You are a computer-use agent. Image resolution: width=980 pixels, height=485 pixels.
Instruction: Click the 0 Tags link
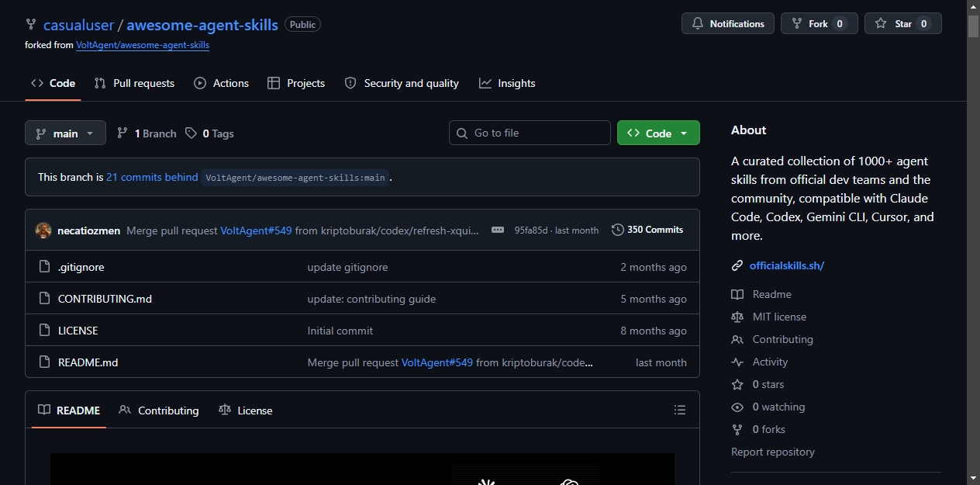click(209, 133)
